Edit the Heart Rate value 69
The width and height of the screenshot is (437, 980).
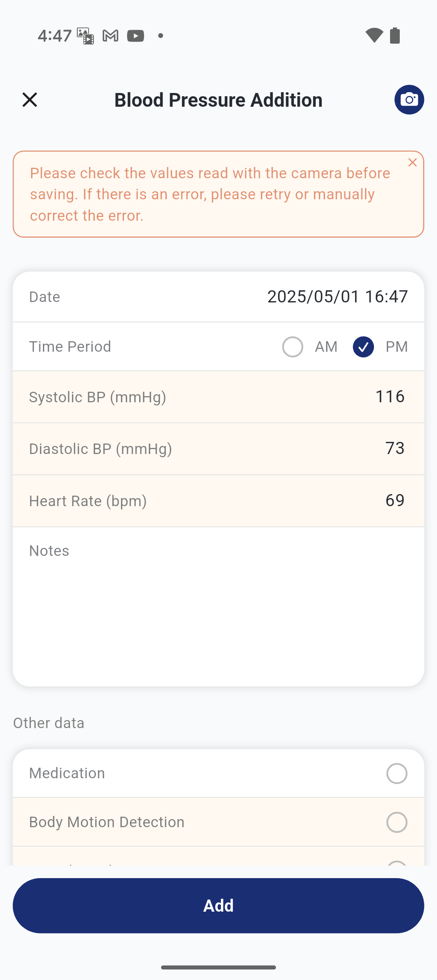pos(395,501)
